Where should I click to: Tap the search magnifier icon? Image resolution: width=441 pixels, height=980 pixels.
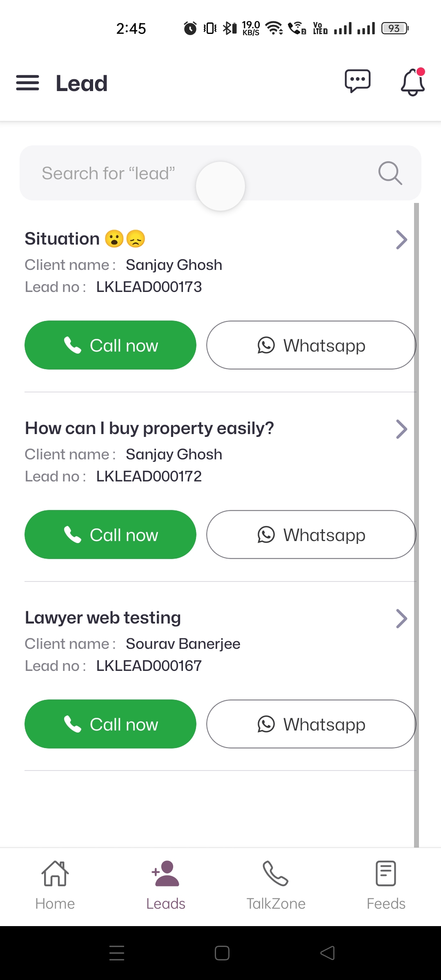(390, 173)
